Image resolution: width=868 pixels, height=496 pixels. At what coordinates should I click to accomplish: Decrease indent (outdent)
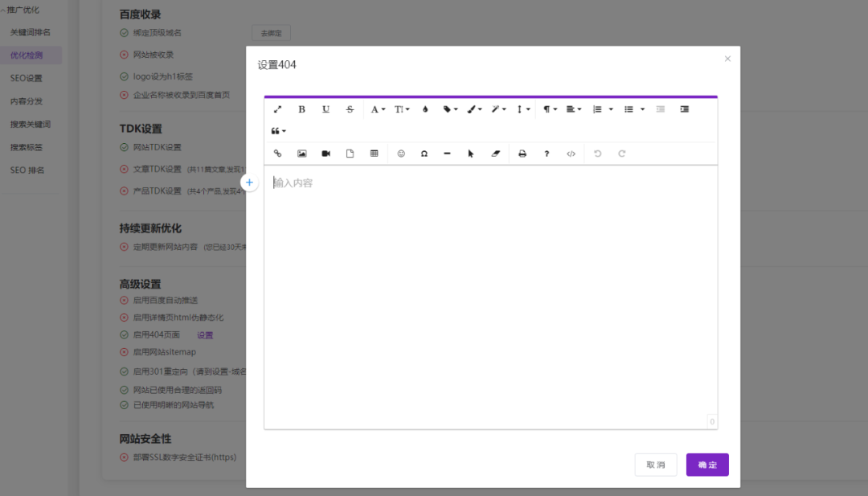click(661, 109)
